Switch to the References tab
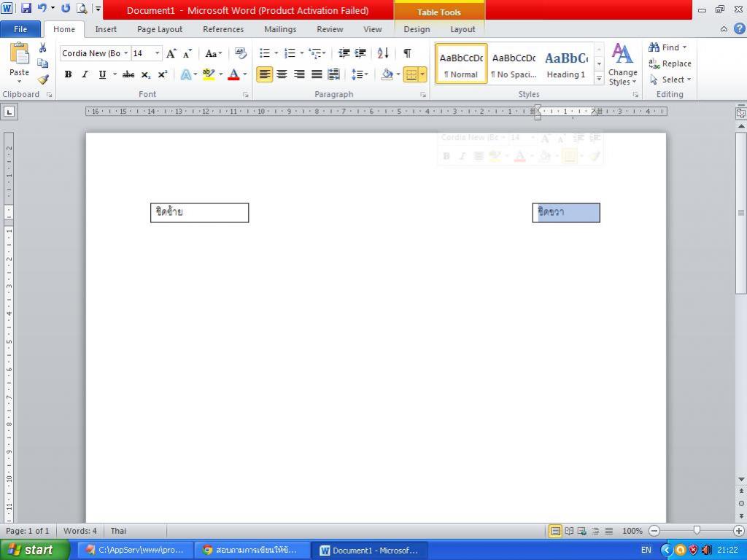This screenshot has width=747, height=560. coord(223,29)
